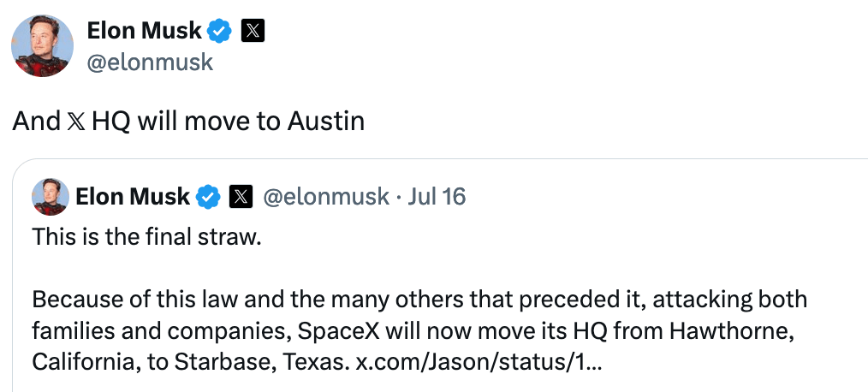Screen dimensions: 868x392
Task: Click the X badge in the quoted tweet header
Action: pyautogui.click(x=241, y=197)
